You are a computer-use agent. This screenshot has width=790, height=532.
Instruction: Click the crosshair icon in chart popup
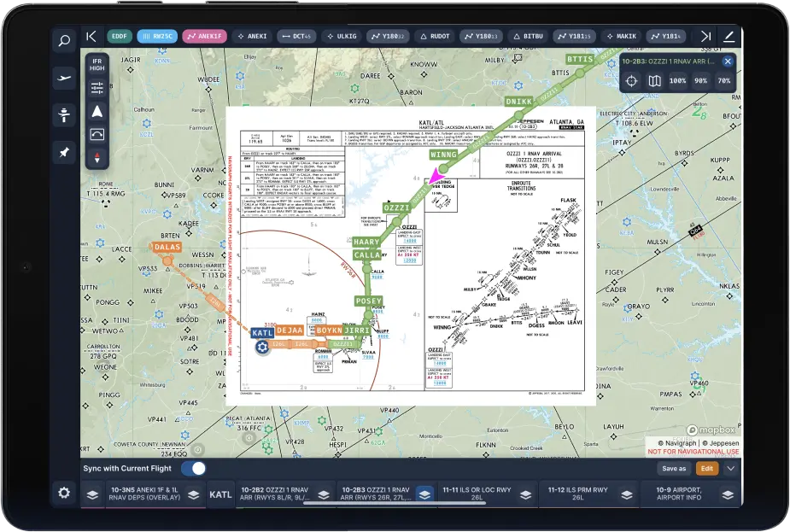[631, 81]
